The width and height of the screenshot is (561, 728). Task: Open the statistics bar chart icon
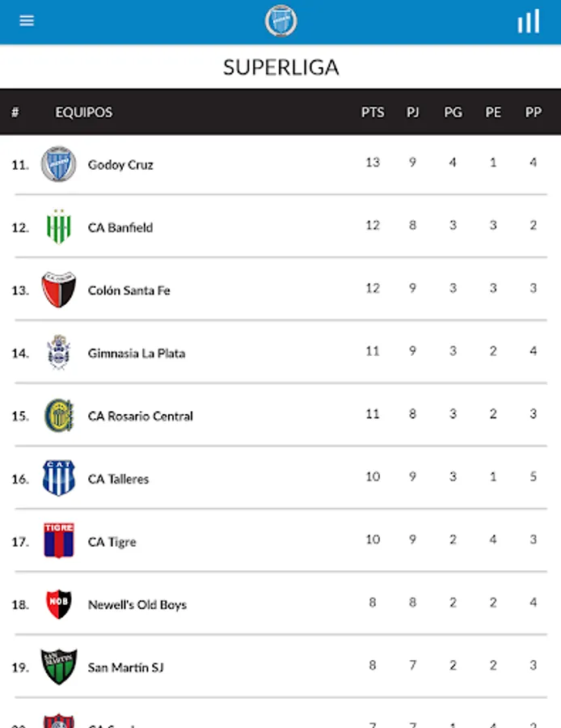point(528,20)
